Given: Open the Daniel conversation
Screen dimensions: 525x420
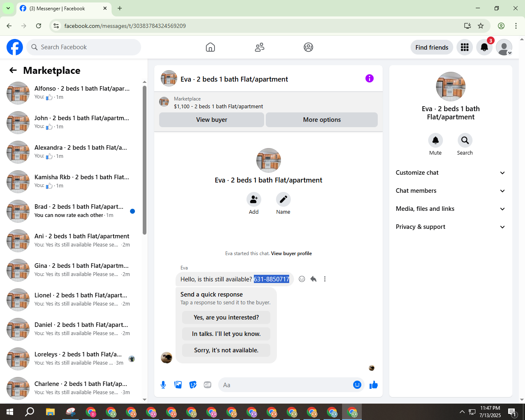Looking at the screenshot, I should point(71,329).
